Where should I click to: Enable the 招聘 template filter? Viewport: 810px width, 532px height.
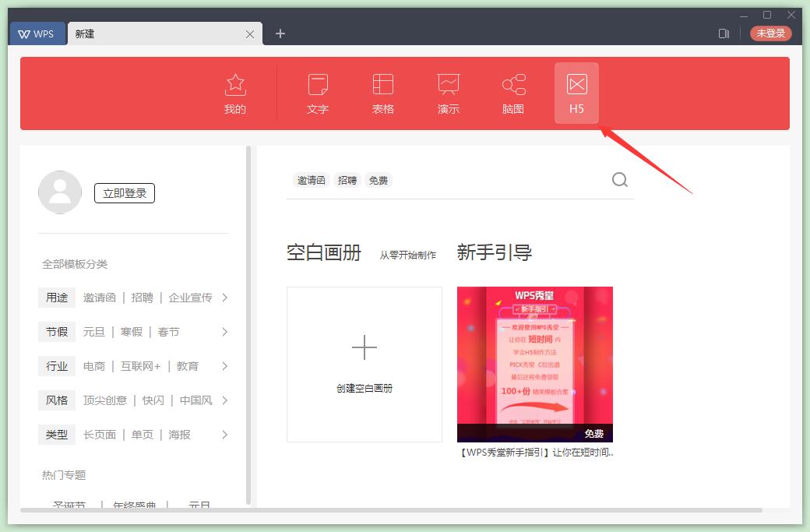(347, 180)
